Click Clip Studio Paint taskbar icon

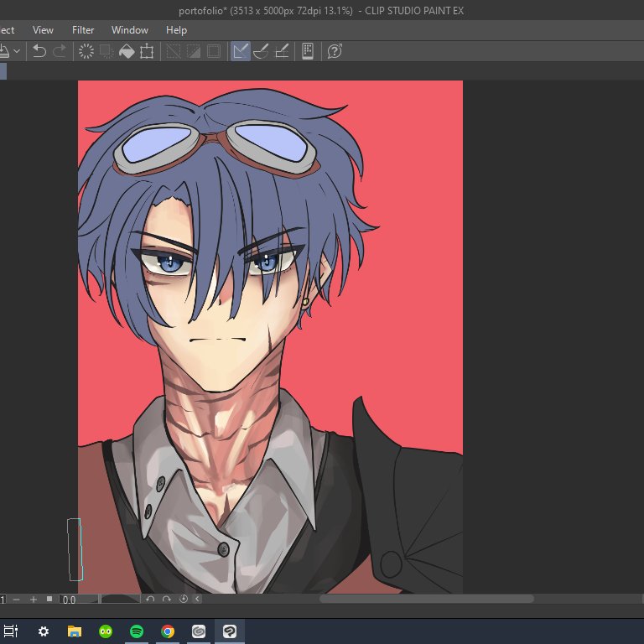click(x=230, y=631)
